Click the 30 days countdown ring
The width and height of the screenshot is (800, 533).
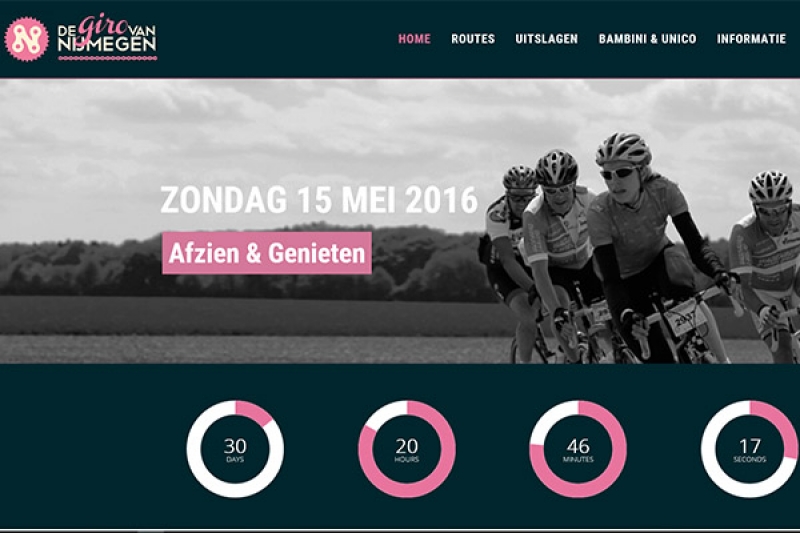pyautogui.click(x=235, y=449)
